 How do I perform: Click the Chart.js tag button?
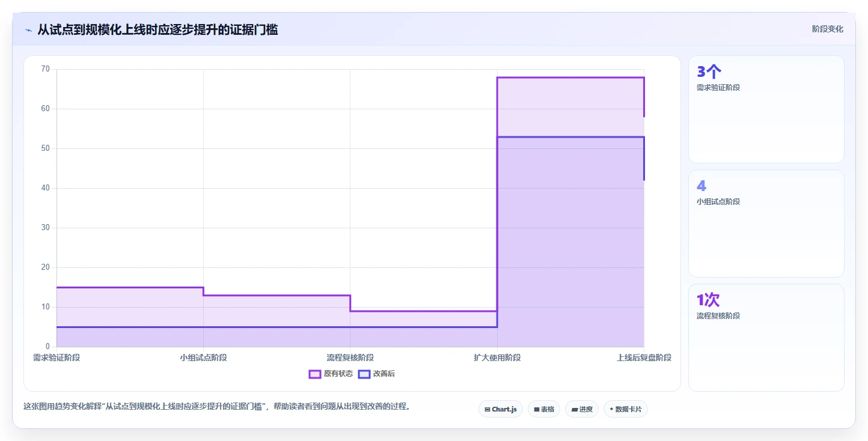tap(501, 409)
